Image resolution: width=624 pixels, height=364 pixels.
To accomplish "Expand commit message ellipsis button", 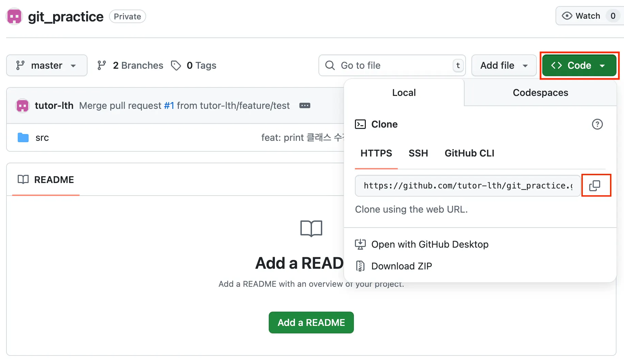I will (x=305, y=106).
